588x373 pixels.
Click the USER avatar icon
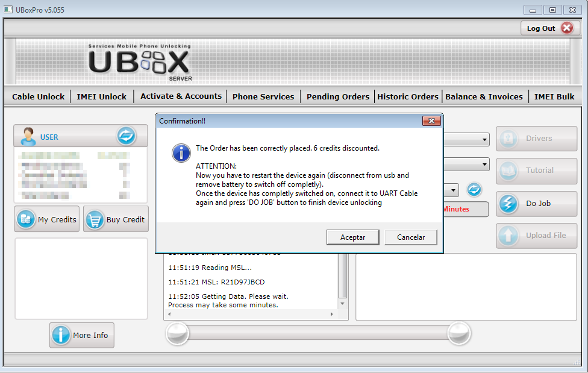28,136
